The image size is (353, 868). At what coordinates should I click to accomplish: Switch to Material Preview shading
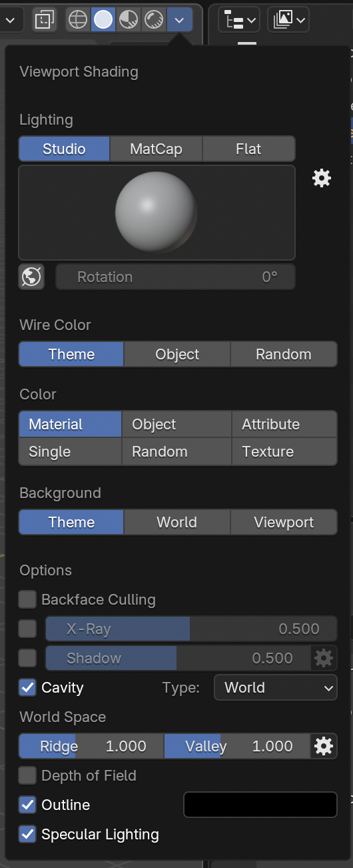click(x=129, y=20)
